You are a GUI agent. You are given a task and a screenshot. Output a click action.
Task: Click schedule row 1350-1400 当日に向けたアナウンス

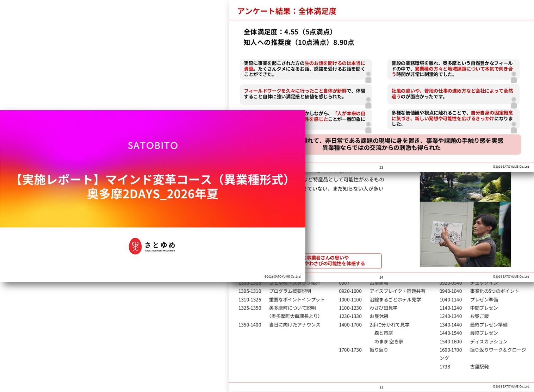(279, 325)
